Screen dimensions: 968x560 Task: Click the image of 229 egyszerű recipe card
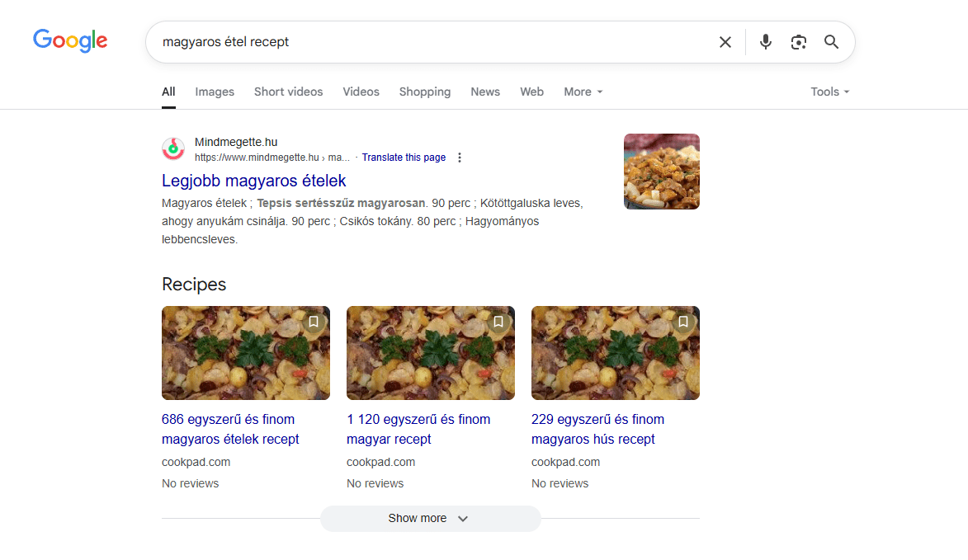[616, 353]
